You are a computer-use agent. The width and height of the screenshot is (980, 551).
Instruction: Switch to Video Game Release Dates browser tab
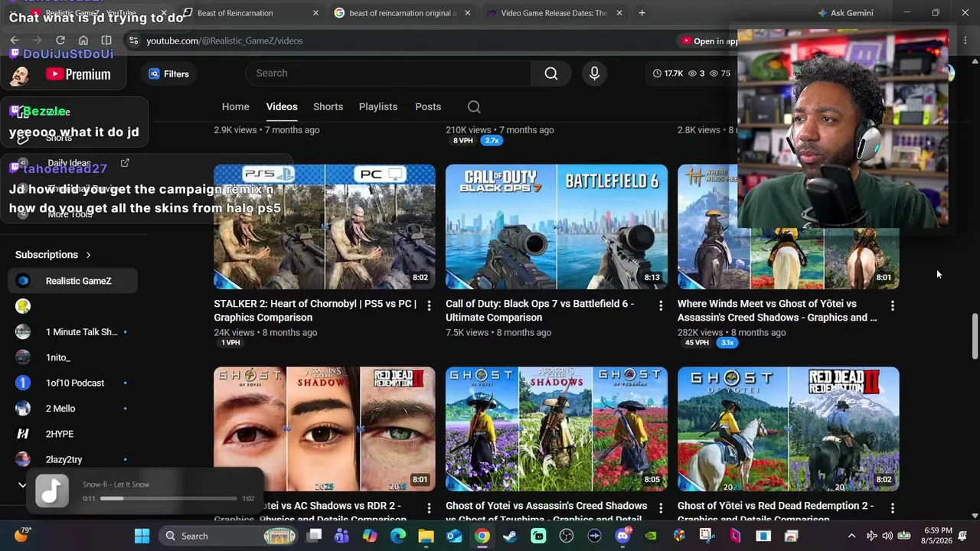click(554, 13)
